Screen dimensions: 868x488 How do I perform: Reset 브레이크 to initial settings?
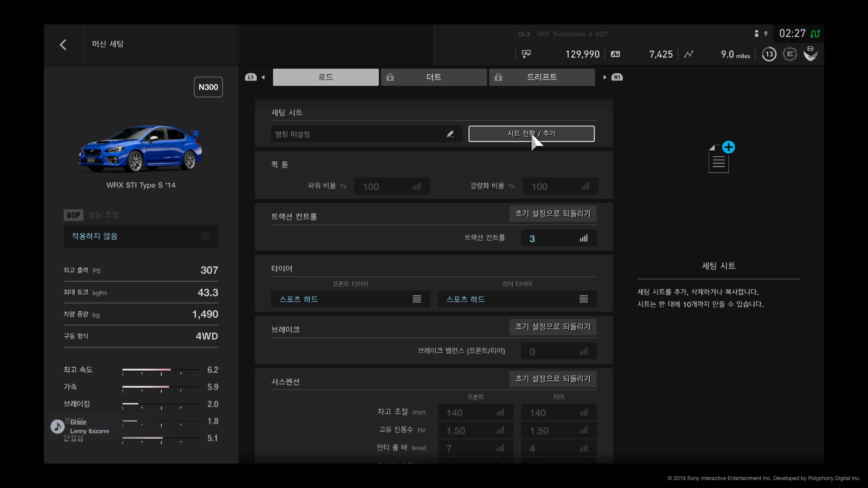pos(553,327)
